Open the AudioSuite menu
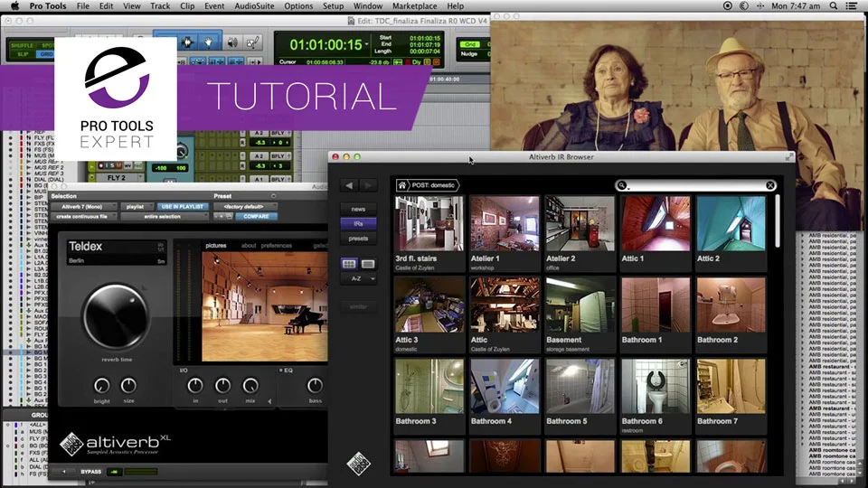The width and height of the screenshot is (868, 488). pyautogui.click(x=254, y=6)
